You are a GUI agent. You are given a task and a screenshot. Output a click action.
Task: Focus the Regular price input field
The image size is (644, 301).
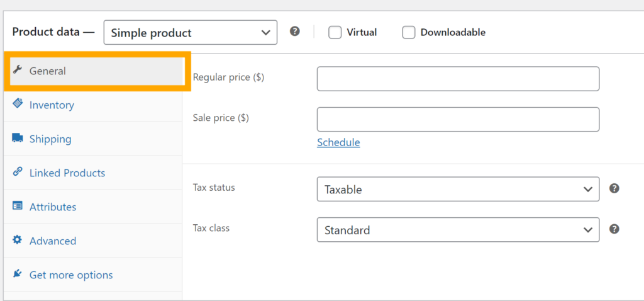(x=457, y=79)
